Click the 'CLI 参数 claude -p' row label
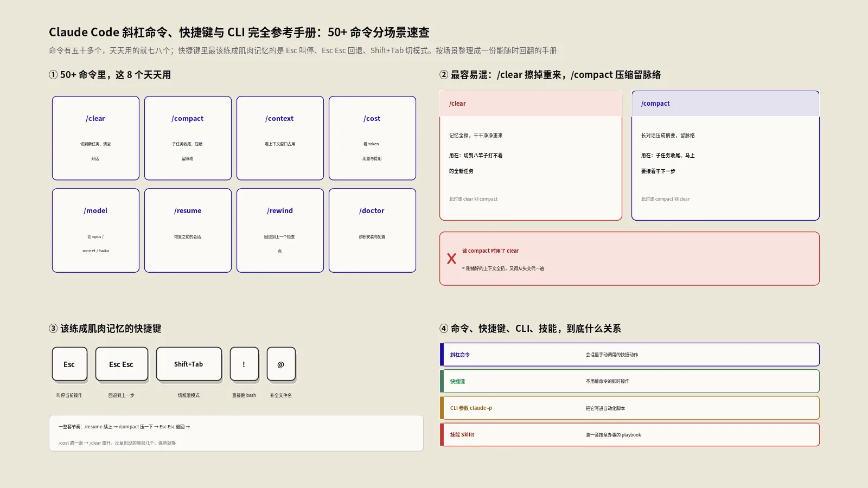Viewport: 868px width, 488px height. tap(471, 408)
